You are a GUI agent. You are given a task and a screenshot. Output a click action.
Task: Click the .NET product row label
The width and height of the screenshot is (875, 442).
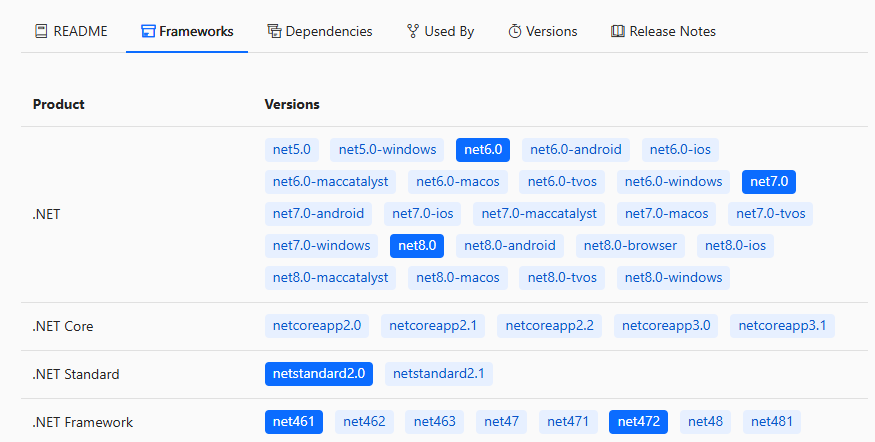coord(46,214)
